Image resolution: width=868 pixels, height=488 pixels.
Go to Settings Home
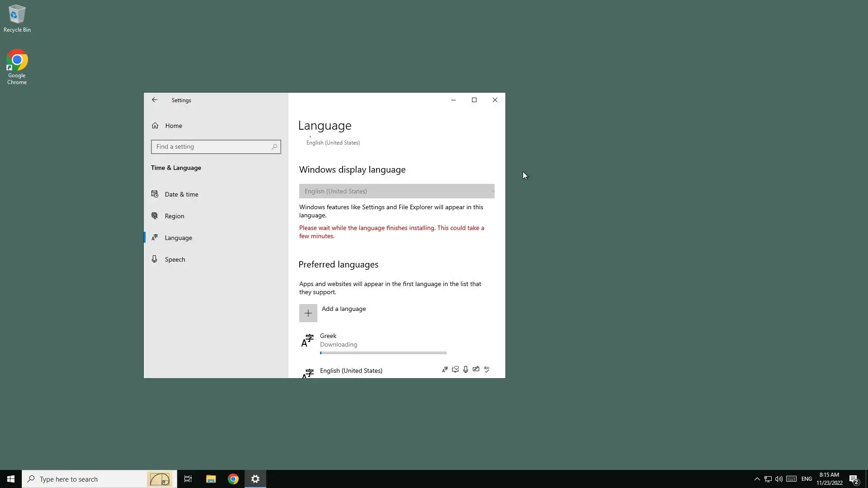(x=173, y=126)
